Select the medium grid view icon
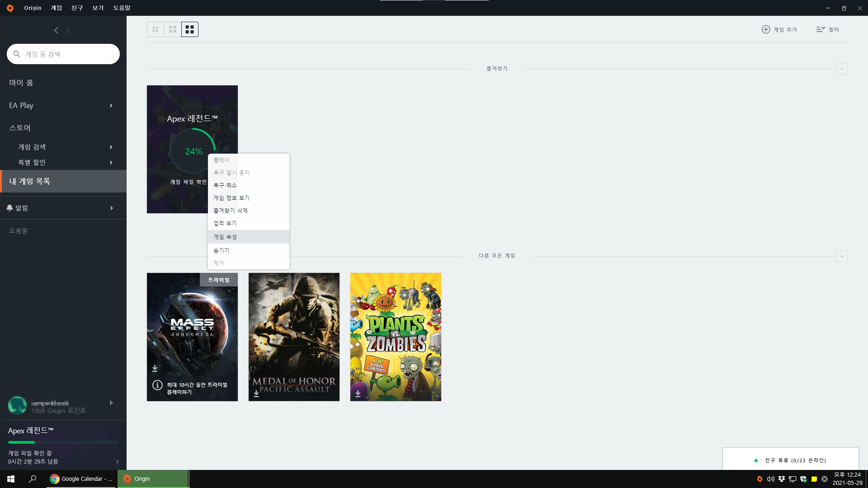 (173, 29)
